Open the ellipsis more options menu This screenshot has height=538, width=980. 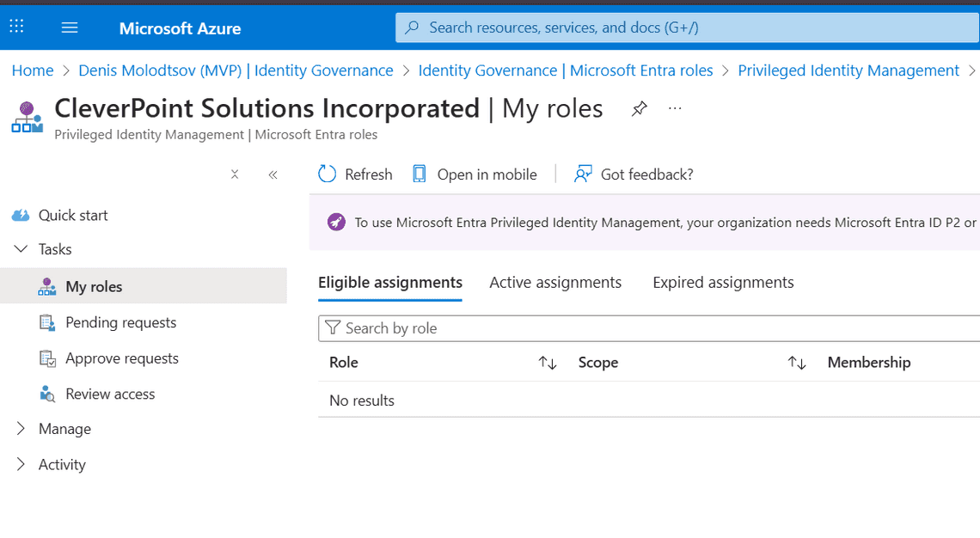675,109
